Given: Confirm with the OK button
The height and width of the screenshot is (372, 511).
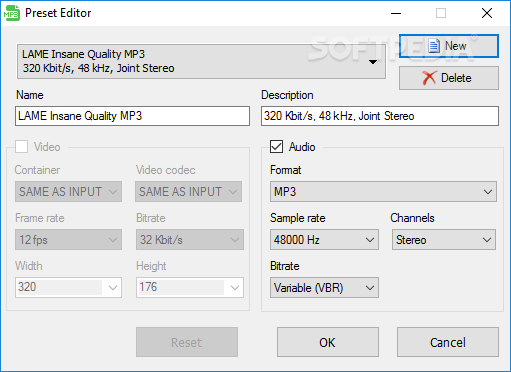Looking at the screenshot, I should click(x=328, y=342).
